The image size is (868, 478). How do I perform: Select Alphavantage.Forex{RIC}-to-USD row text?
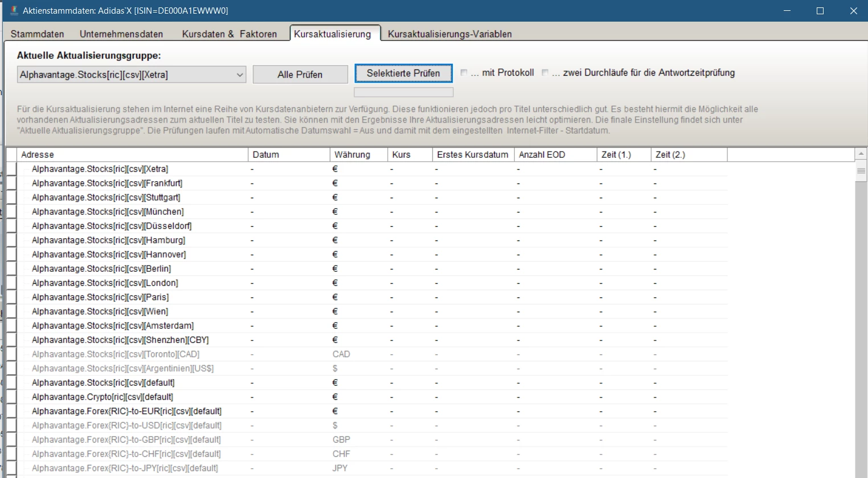click(126, 426)
